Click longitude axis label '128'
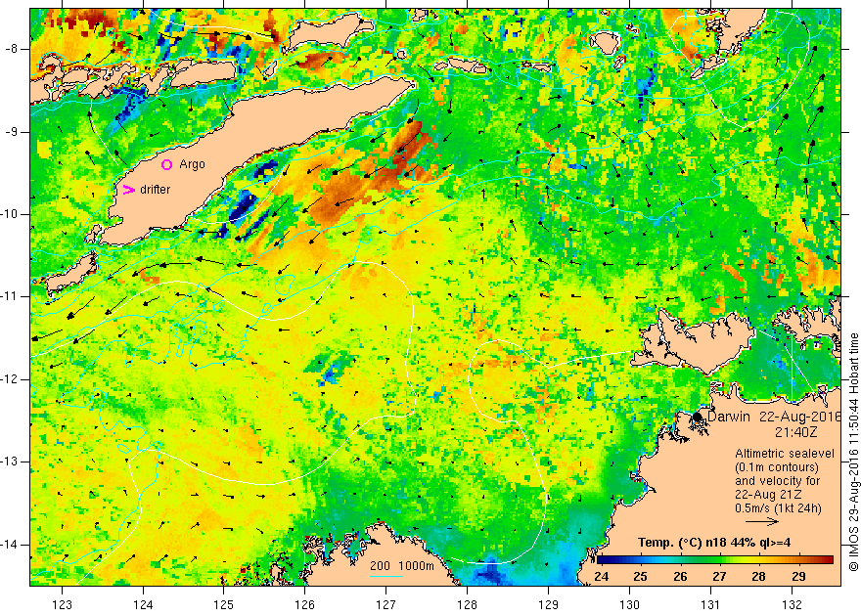The width and height of the screenshot is (861, 616). coord(468,605)
